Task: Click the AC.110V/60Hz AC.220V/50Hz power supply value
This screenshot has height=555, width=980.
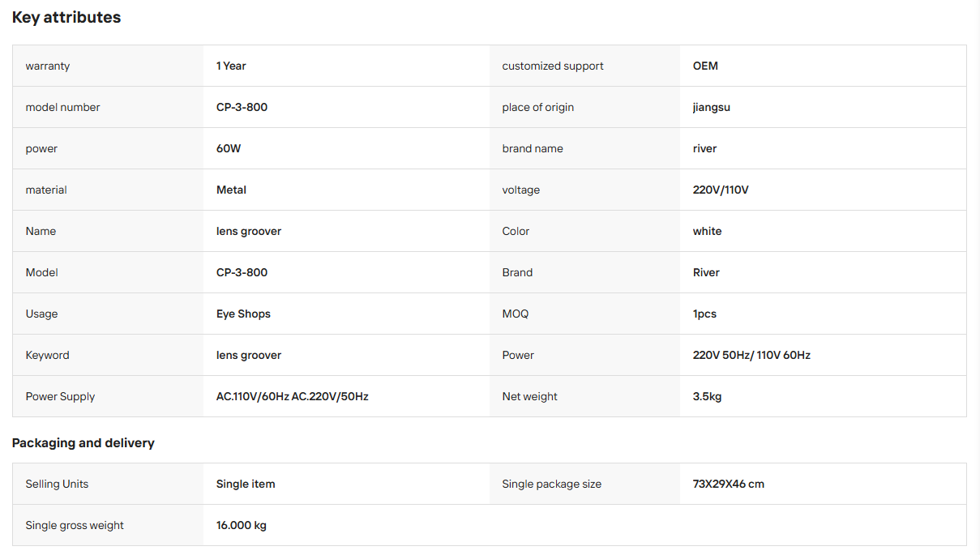Action: point(293,396)
